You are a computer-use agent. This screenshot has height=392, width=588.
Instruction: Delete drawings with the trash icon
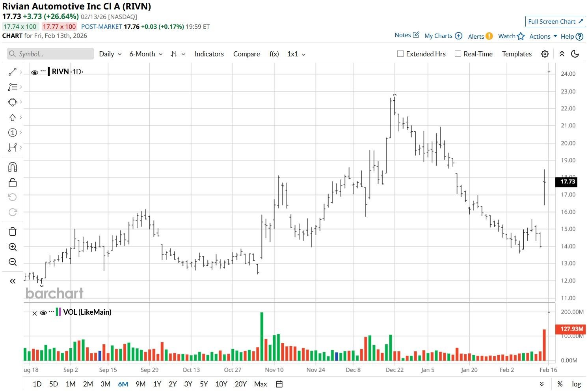click(x=13, y=231)
